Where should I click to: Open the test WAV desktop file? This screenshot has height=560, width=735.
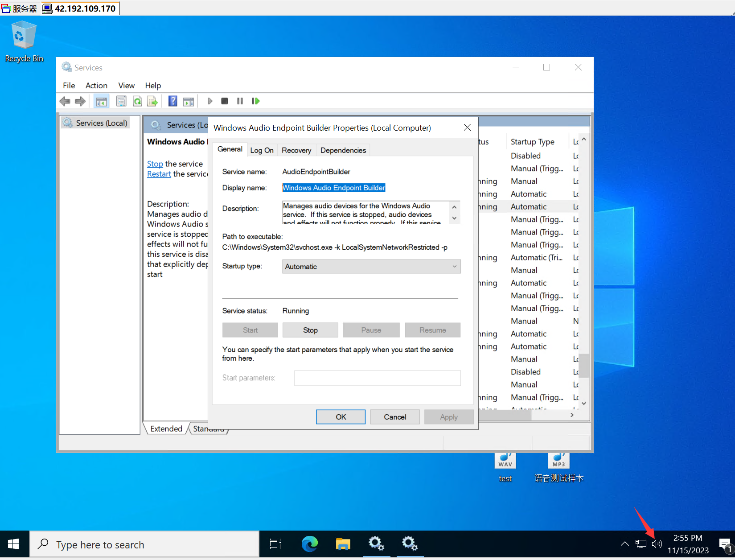coord(505,468)
